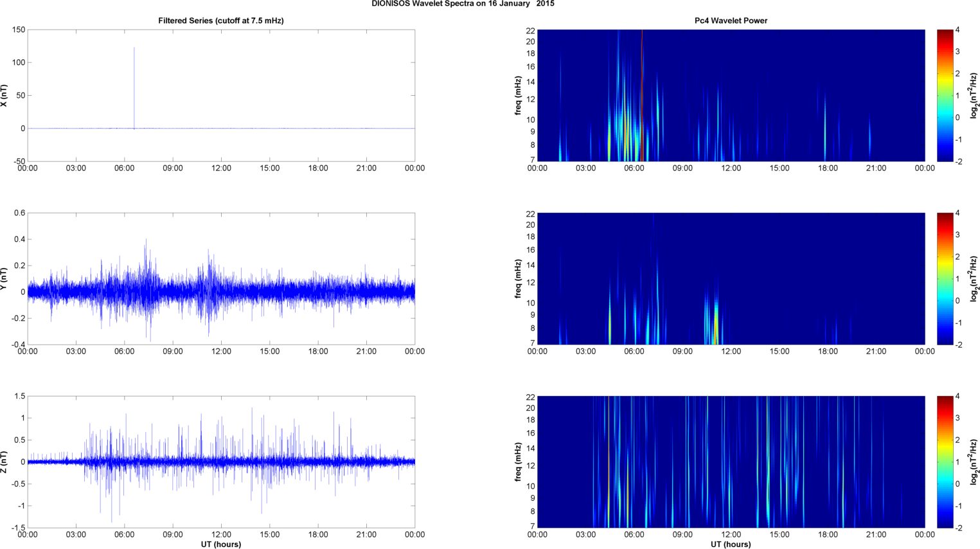Click the "10" frequency tick of bottom spectrogram
The height and width of the screenshot is (549, 980).
[x=531, y=486]
